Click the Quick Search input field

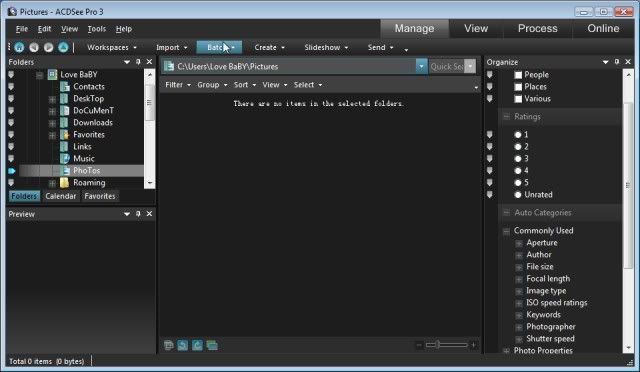[x=447, y=67]
